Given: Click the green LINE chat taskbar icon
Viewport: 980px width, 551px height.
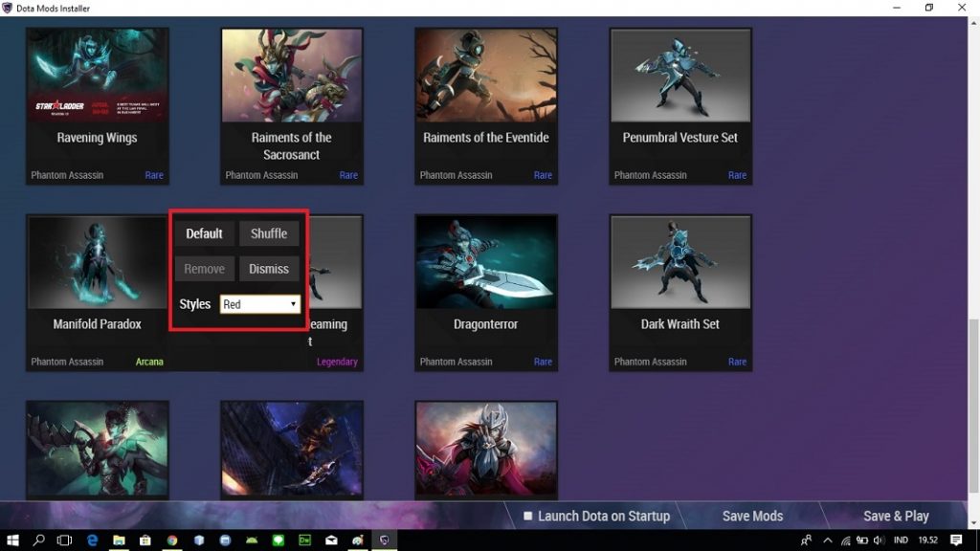Looking at the screenshot, I should tap(278, 540).
